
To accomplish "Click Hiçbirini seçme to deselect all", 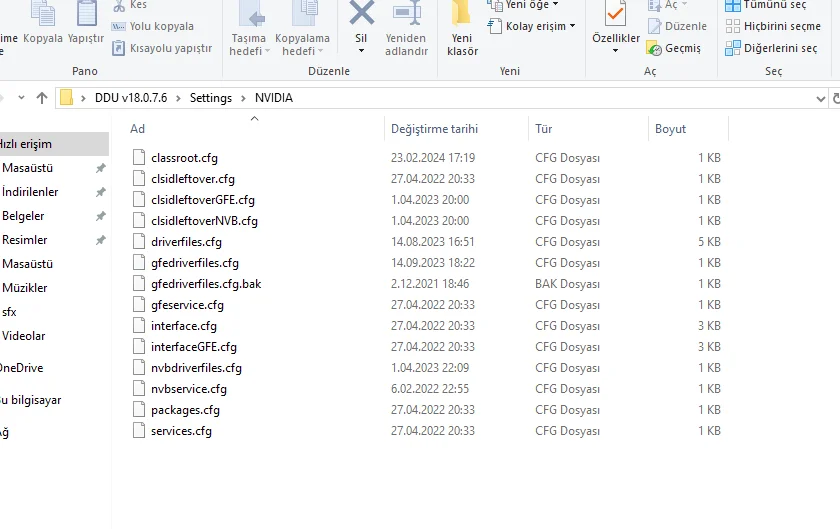I will pos(772,26).
